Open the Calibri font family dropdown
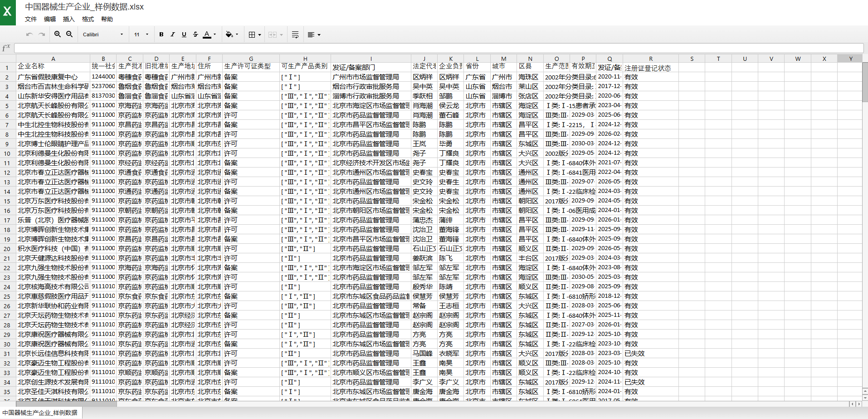Viewport: 868px width, 419px height. 102,35
